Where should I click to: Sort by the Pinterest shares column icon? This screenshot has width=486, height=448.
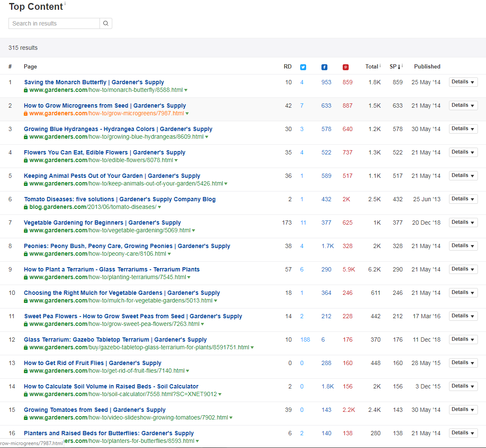pos(346,67)
